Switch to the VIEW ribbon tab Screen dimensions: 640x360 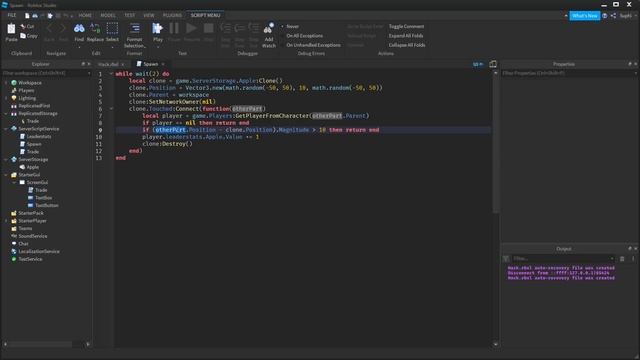coord(149,16)
